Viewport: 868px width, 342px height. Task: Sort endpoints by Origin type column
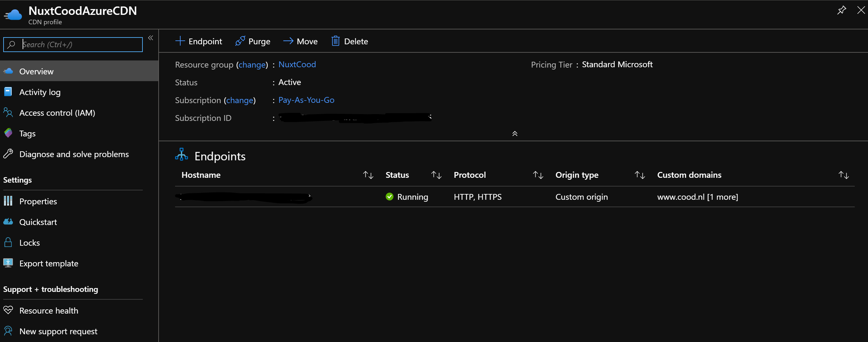(x=577, y=175)
